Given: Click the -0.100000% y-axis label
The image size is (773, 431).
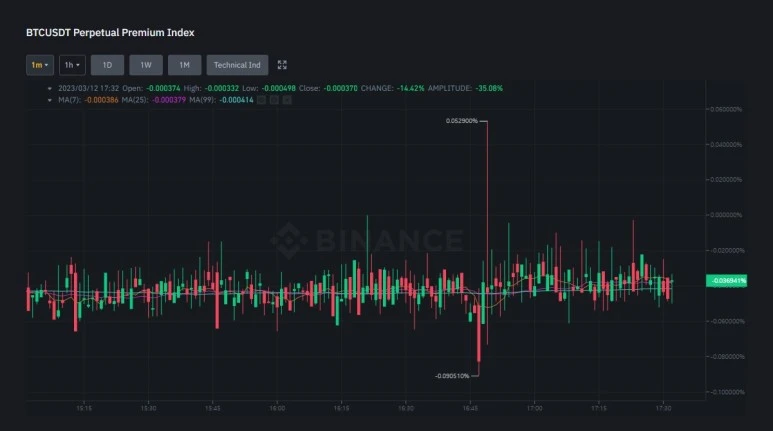Looking at the screenshot, I should pyautogui.click(x=727, y=393).
